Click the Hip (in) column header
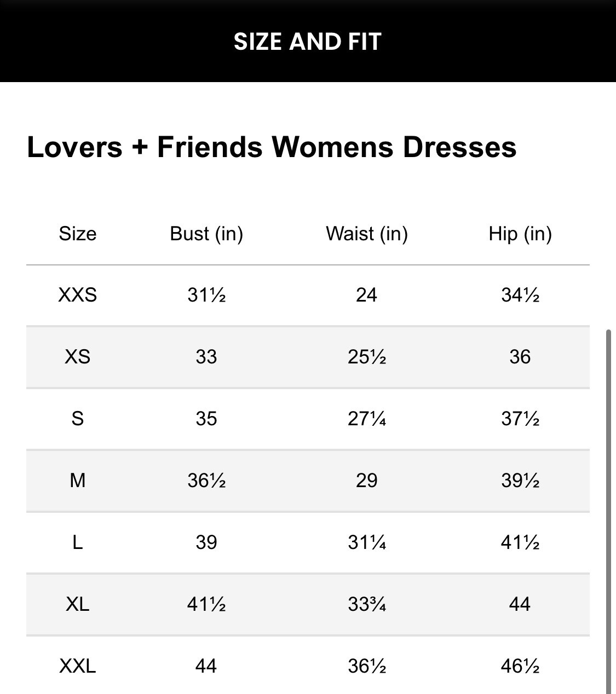The height and width of the screenshot is (694, 616). pyautogui.click(x=520, y=234)
